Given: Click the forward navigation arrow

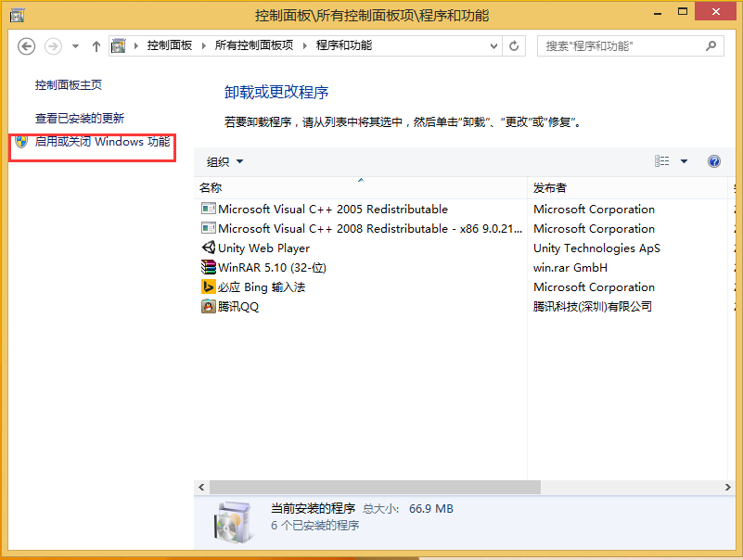Looking at the screenshot, I should (53, 46).
